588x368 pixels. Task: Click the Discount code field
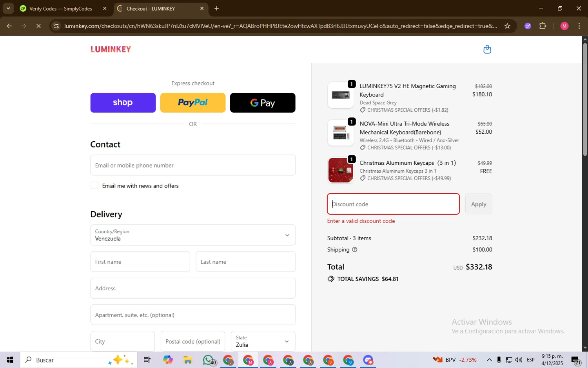393,204
